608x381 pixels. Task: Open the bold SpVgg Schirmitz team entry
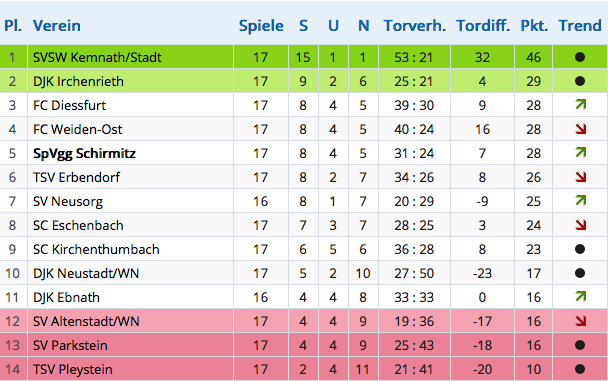(84, 153)
